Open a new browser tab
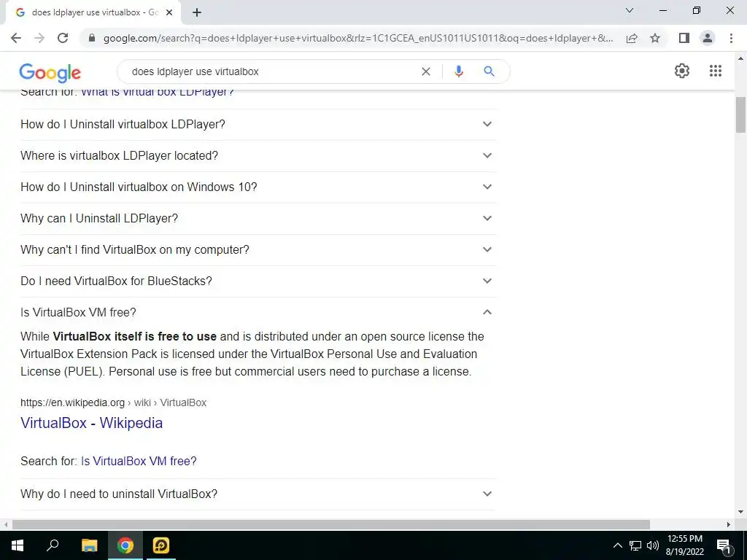 pos(197,12)
